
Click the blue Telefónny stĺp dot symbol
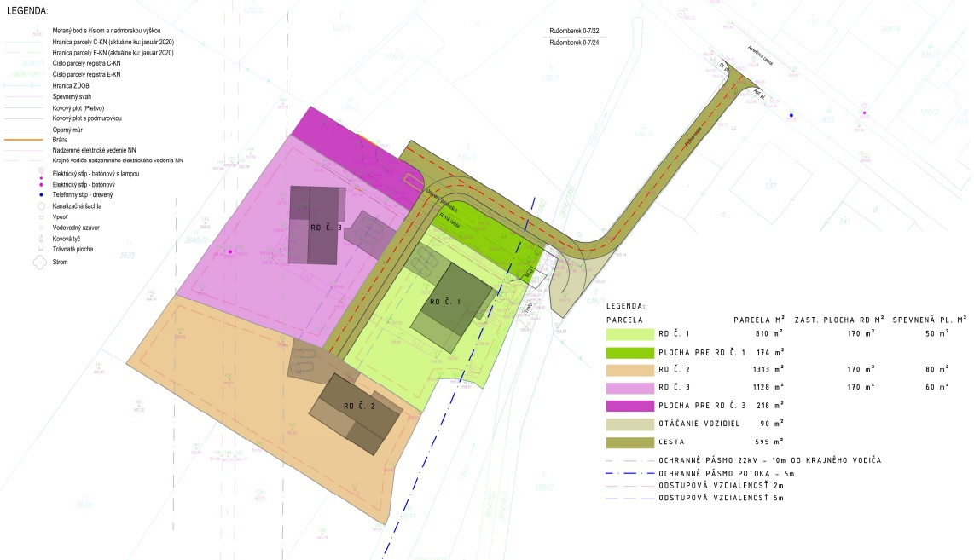point(39,195)
